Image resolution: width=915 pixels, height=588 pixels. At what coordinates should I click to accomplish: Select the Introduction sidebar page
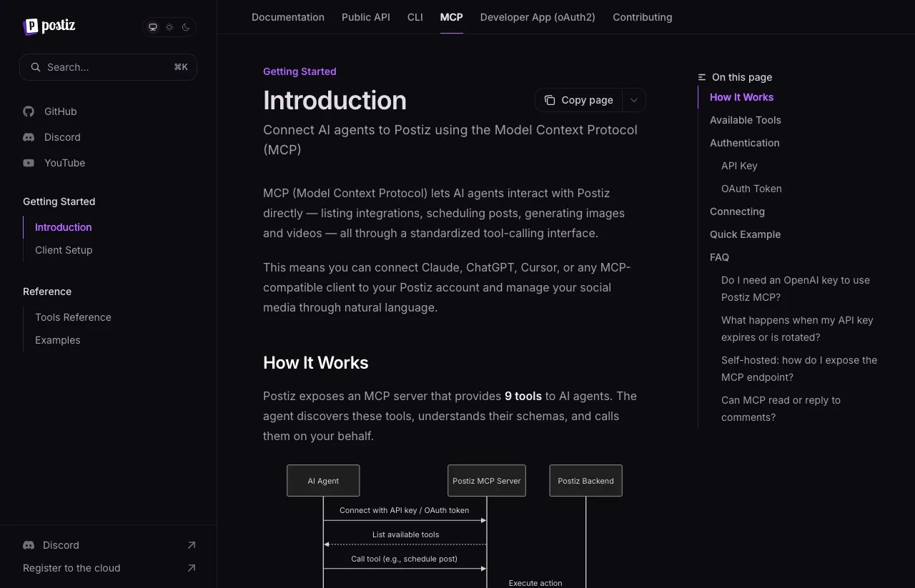64,227
